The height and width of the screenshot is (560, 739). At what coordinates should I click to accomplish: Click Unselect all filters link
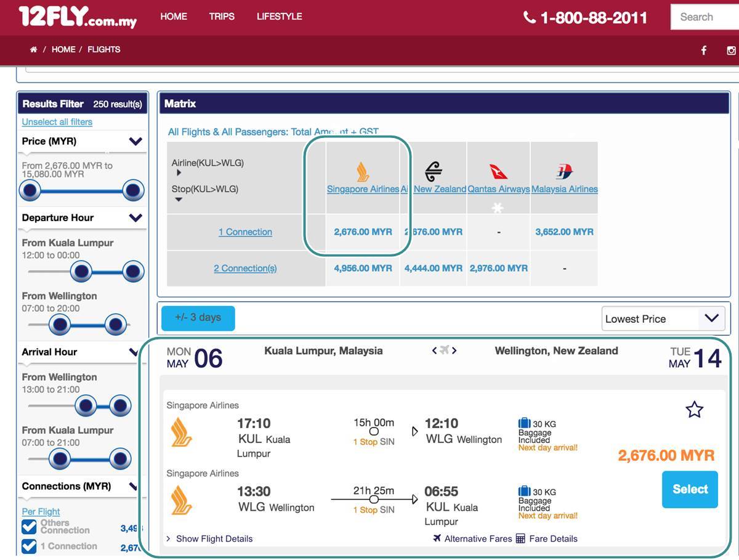(x=57, y=122)
